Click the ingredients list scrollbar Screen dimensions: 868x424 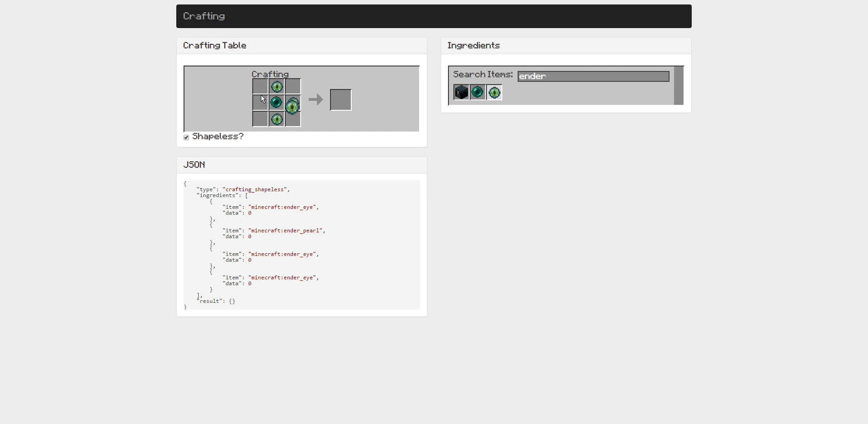pyautogui.click(x=679, y=85)
